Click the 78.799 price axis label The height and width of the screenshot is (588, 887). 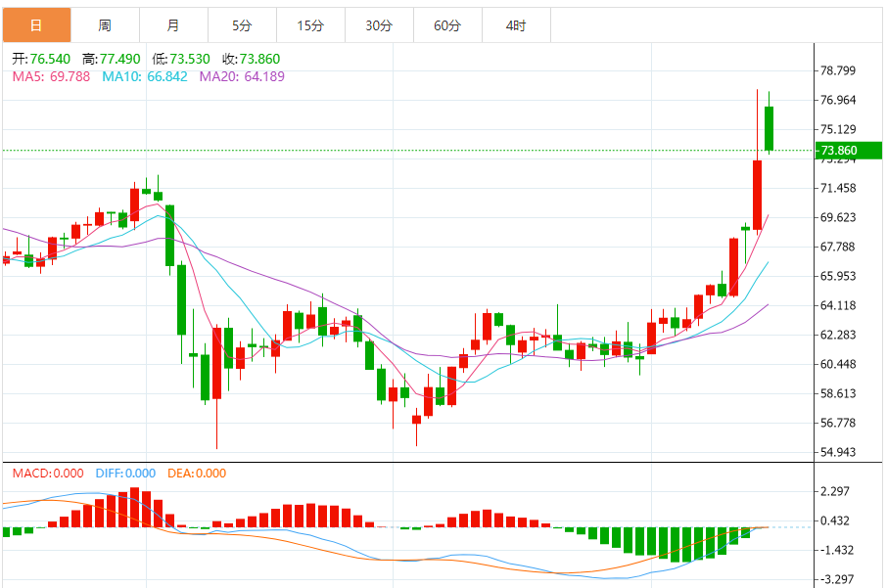[x=838, y=70]
